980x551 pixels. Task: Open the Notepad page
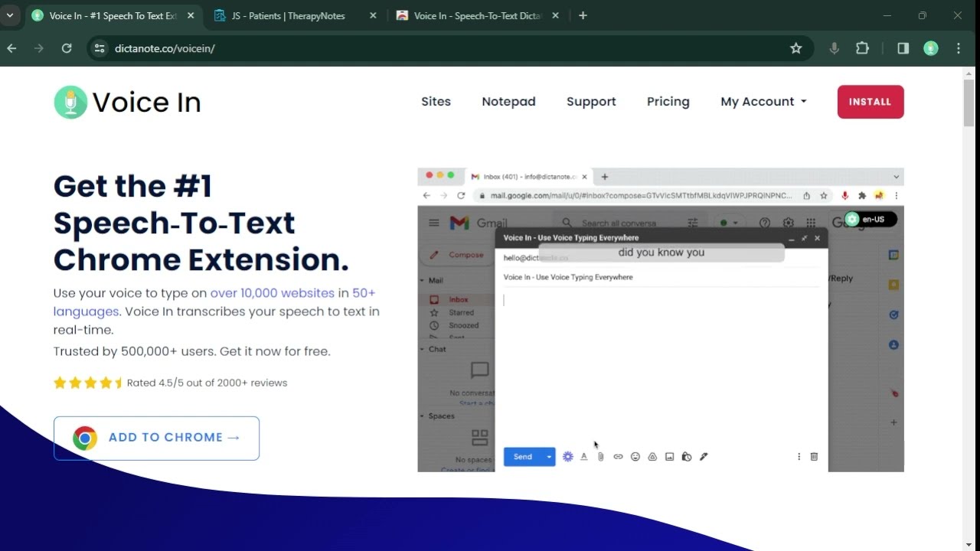pyautogui.click(x=508, y=102)
